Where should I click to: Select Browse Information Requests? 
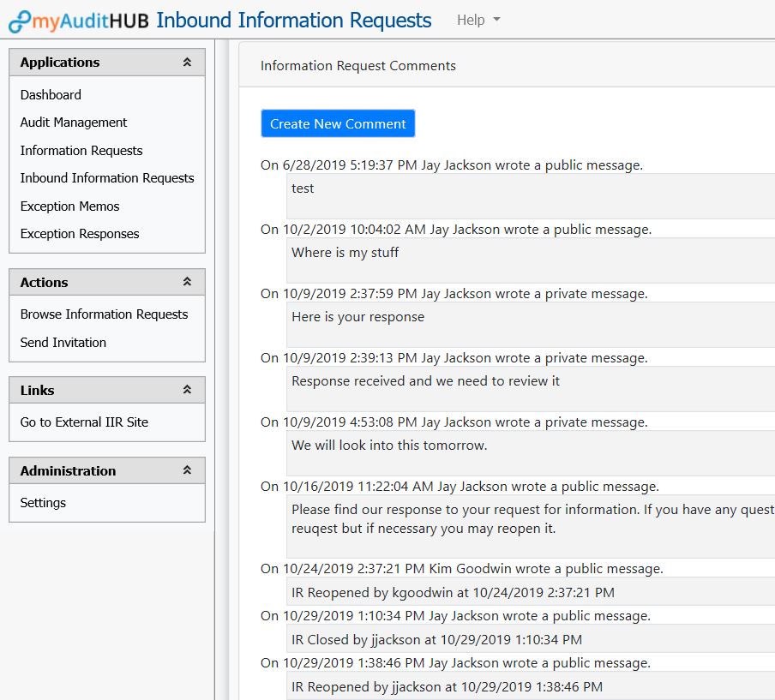104,314
